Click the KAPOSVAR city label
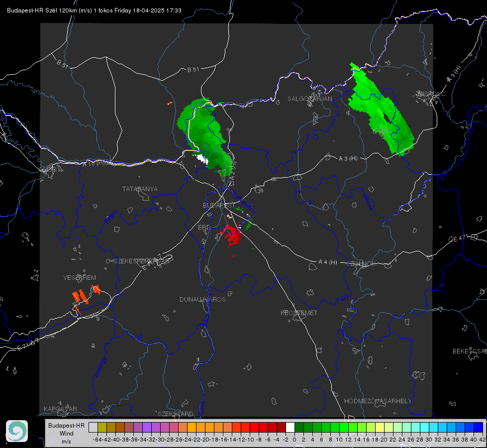This screenshot has width=487, height=448. (60, 409)
